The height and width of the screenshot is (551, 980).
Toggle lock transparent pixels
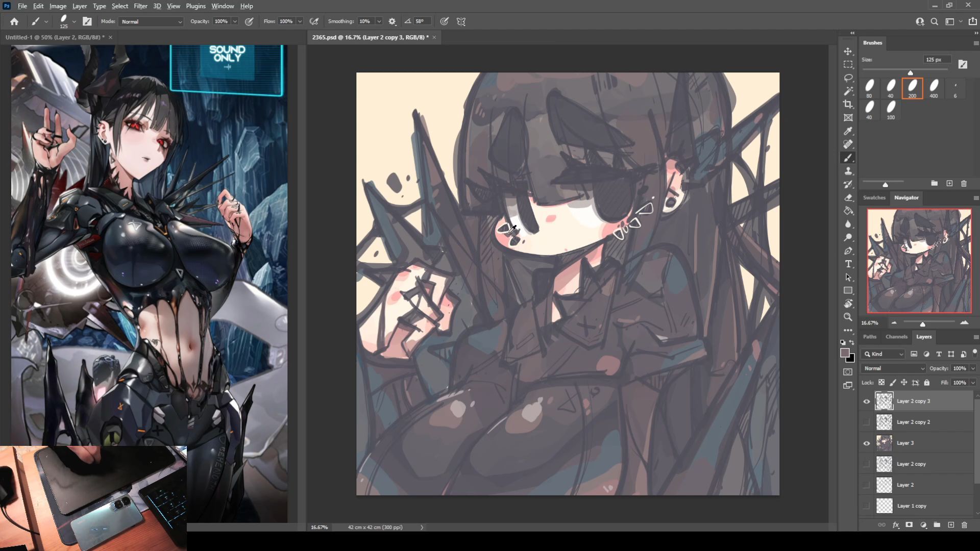tap(881, 383)
